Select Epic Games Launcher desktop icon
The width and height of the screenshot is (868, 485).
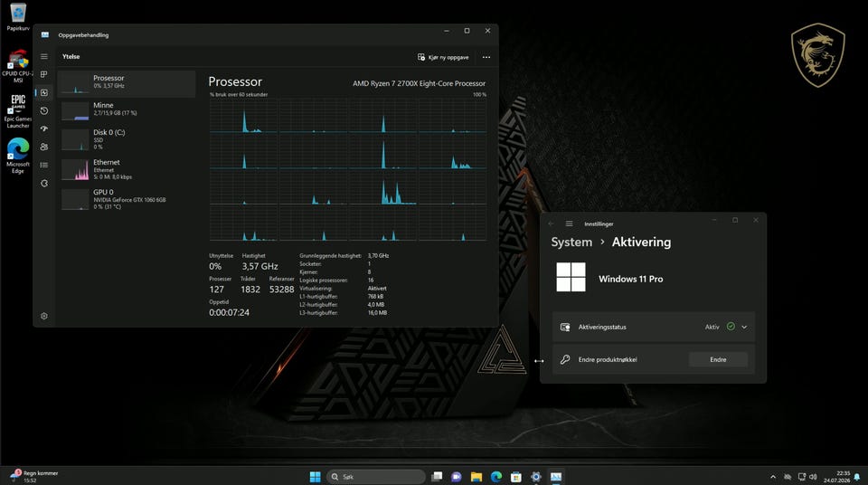click(x=18, y=111)
